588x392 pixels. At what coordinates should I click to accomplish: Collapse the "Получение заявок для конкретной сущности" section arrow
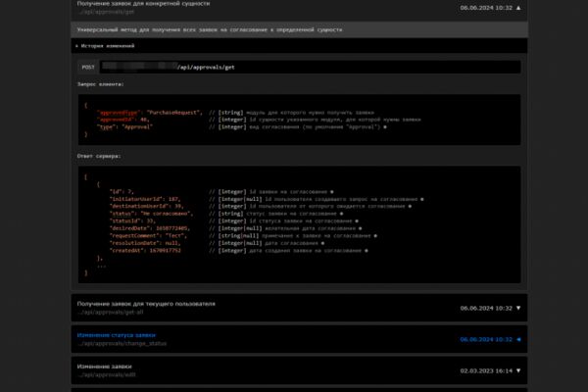(x=518, y=8)
